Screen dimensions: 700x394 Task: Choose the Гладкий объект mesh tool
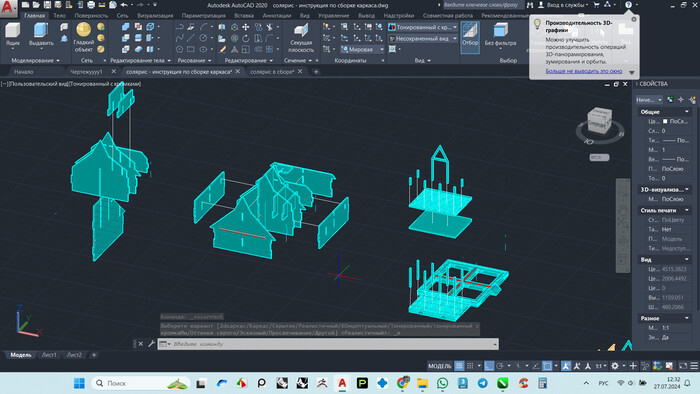(x=84, y=37)
